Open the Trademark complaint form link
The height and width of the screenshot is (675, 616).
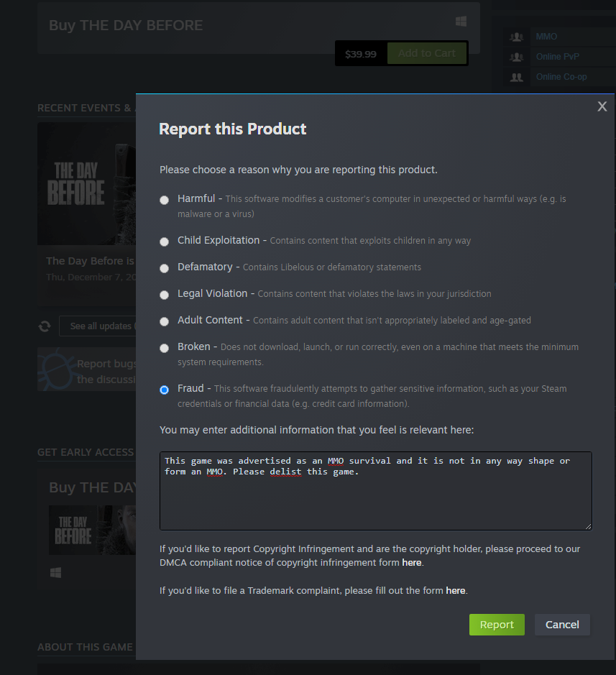pos(456,591)
